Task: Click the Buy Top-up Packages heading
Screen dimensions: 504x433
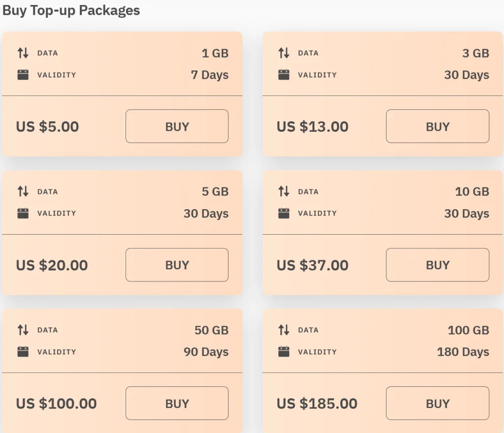Action: pyautogui.click(x=71, y=11)
